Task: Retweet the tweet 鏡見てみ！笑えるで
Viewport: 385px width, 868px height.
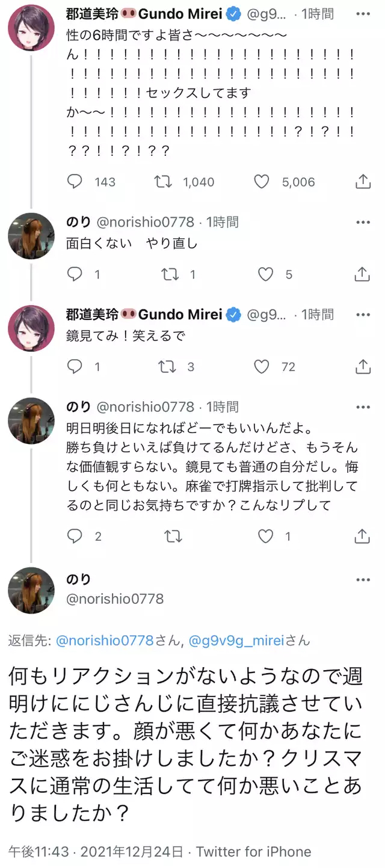Action: point(169,366)
